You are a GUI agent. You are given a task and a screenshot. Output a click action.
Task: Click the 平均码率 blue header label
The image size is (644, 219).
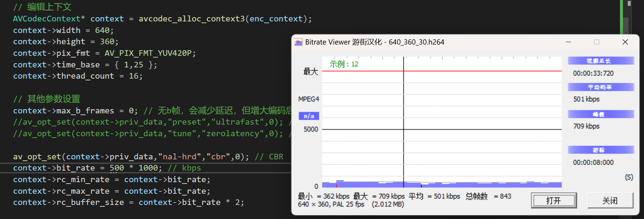point(600,87)
